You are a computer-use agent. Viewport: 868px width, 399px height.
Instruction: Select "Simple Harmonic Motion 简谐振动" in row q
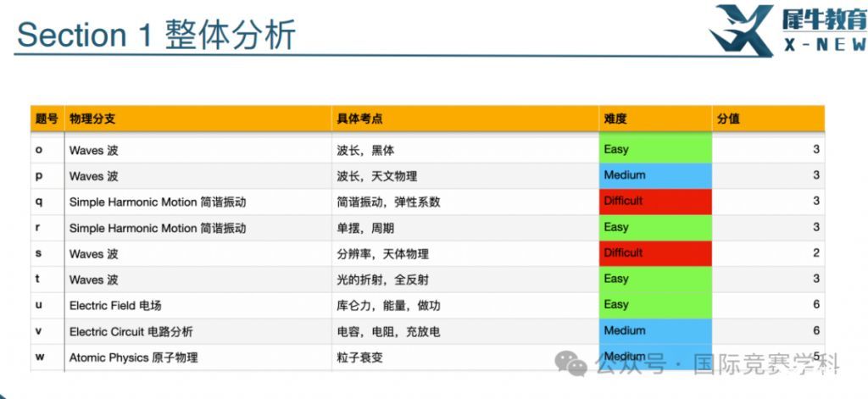(x=158, y=202)
